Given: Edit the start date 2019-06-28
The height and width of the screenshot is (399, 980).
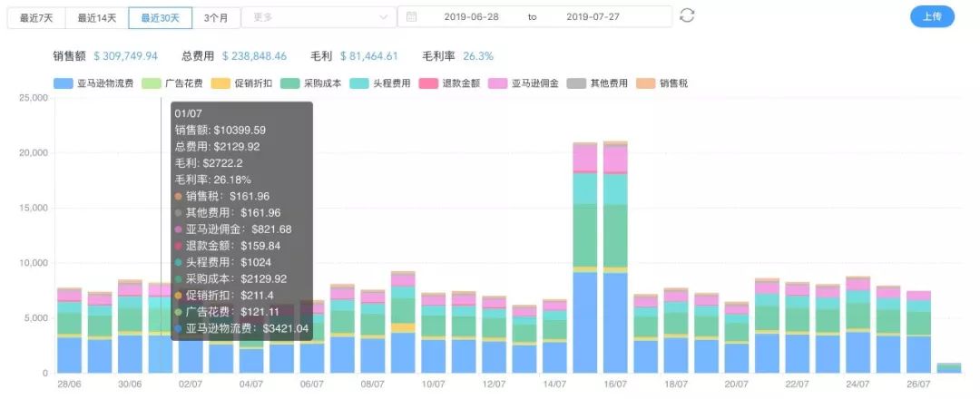Looking at the screenshot, I should [471, 17].
